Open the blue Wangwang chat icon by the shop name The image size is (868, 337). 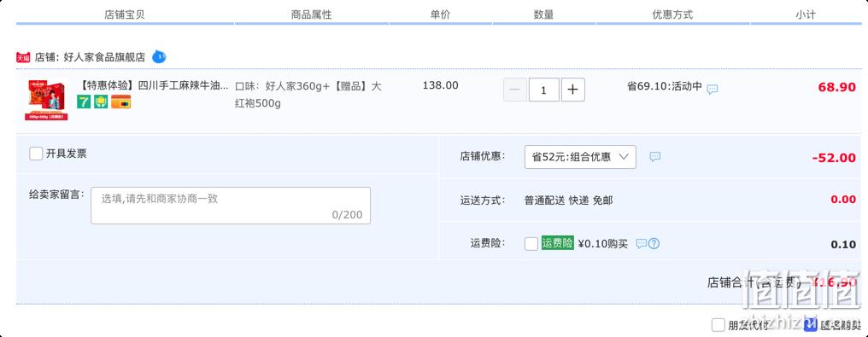158,56
